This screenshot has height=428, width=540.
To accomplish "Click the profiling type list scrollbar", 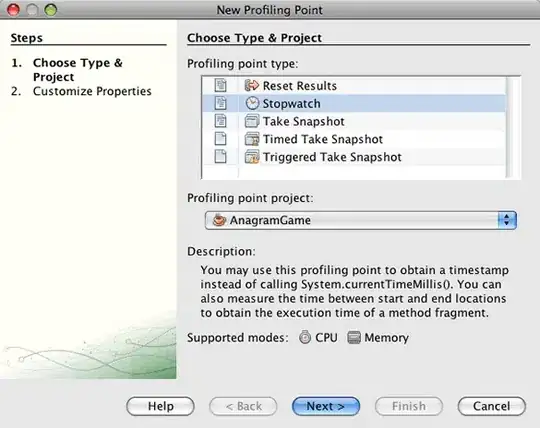I will pyautogui.click(x=513, y=127).
